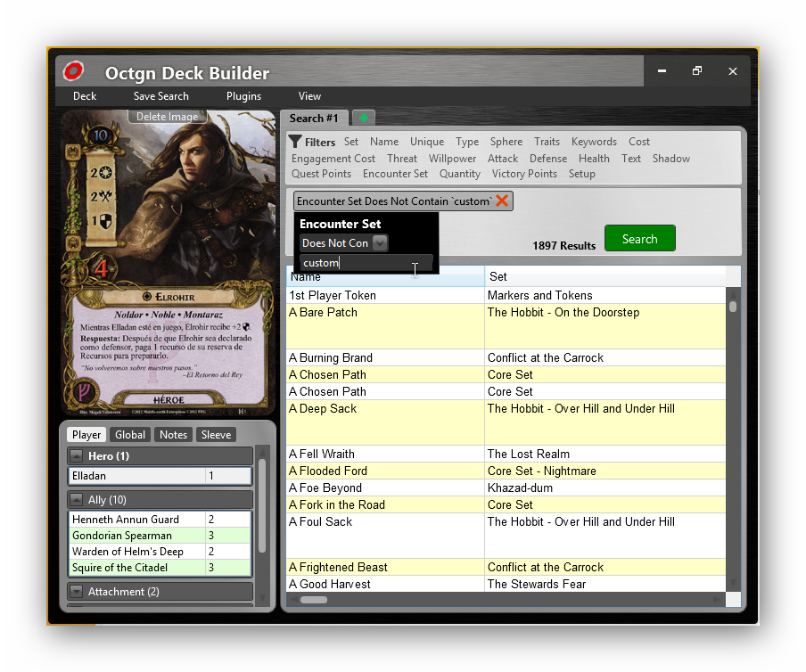The image size is (806, 672).
Task: Click the Delete Image button
Action: tap(167, 117)
